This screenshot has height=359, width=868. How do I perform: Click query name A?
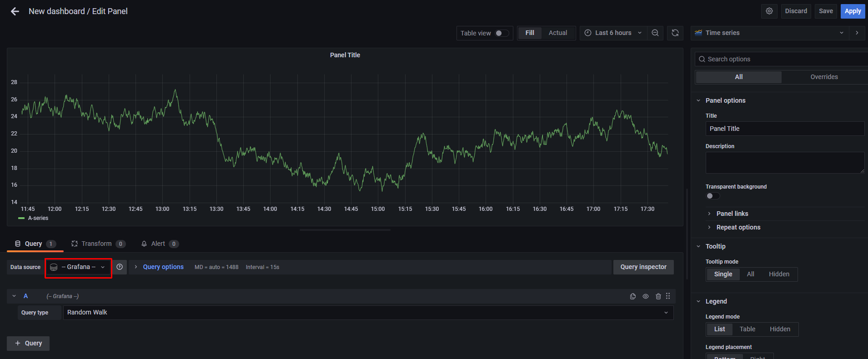click(26, 296)
